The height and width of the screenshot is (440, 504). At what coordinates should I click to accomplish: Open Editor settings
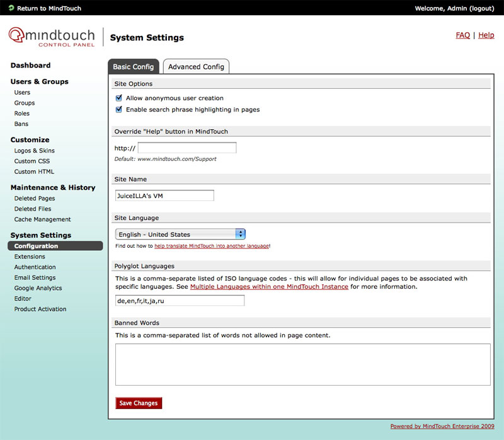coord(23,298)
